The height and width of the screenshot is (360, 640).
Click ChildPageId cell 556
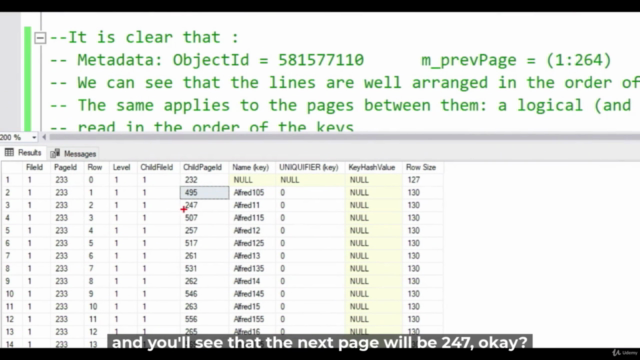pos(204,319)
